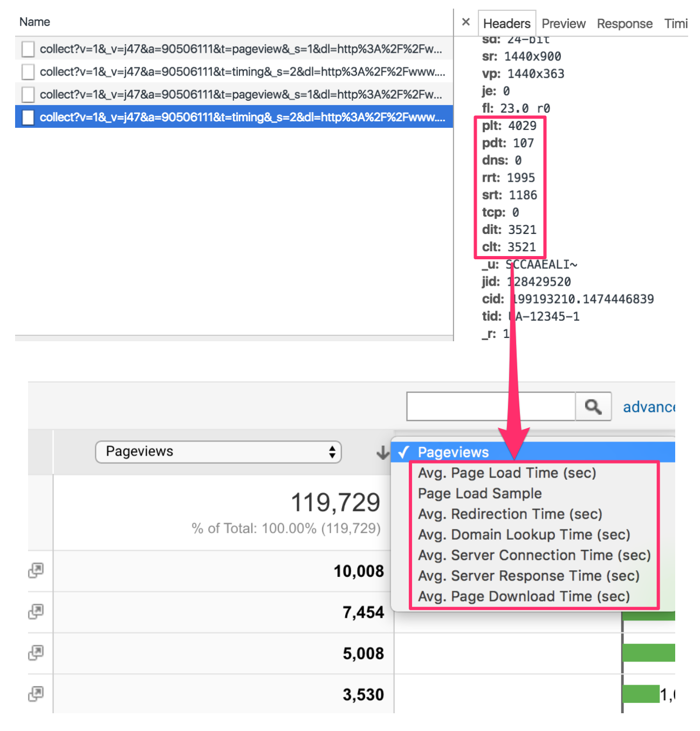700x731 pixels.
Task: Open external link icon beside 7,454 row
Action: coord(36,611)
